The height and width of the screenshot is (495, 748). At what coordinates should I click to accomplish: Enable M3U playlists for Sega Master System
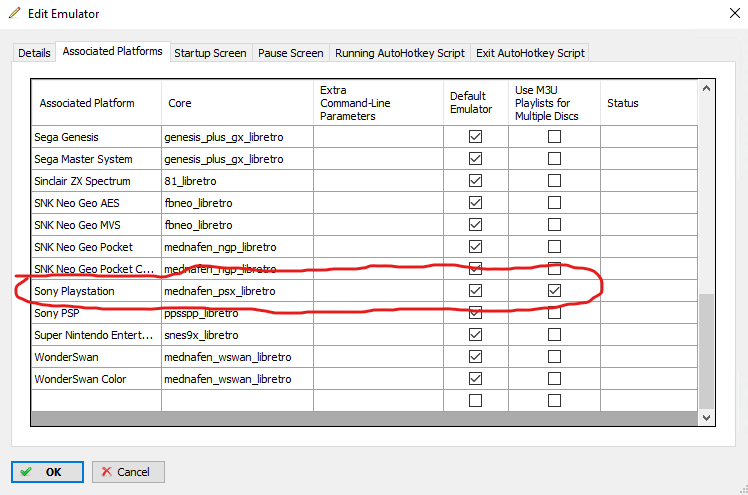pyautogui.click(x=554, y=159)
